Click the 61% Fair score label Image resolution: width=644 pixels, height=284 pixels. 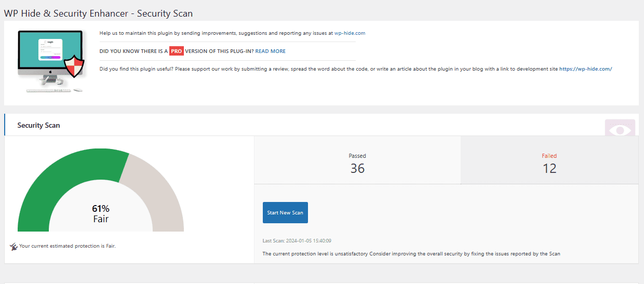pyautogui.click(x=101, y=213)
